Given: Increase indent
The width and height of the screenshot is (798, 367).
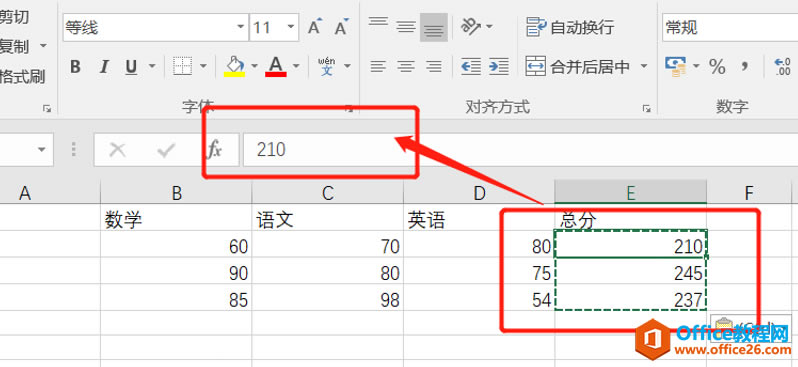Looking at the screenshot, I should click(x=499, y=66).
